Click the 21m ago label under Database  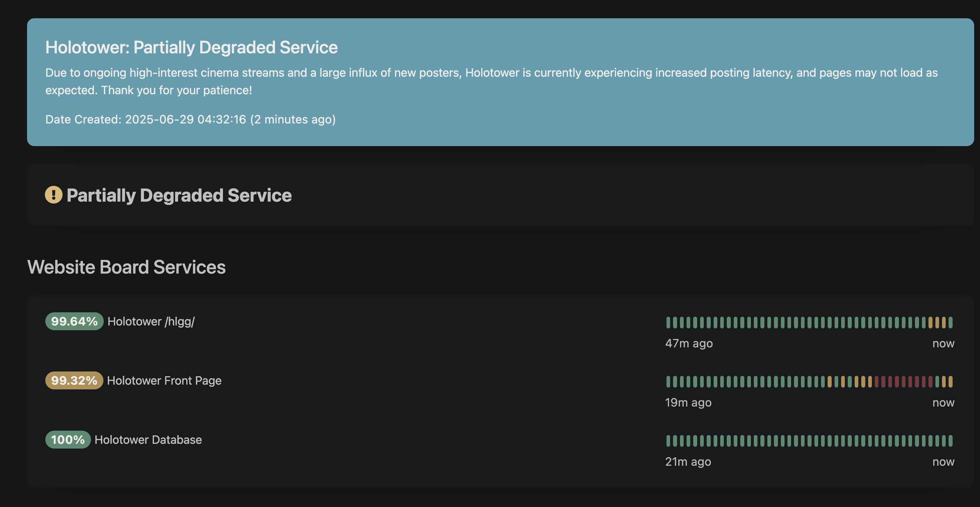point(688,462)
